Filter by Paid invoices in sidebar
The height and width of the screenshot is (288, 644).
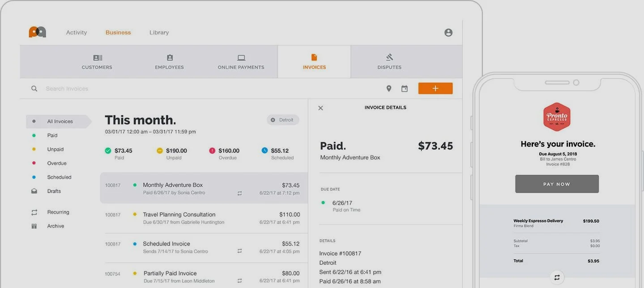52,135
